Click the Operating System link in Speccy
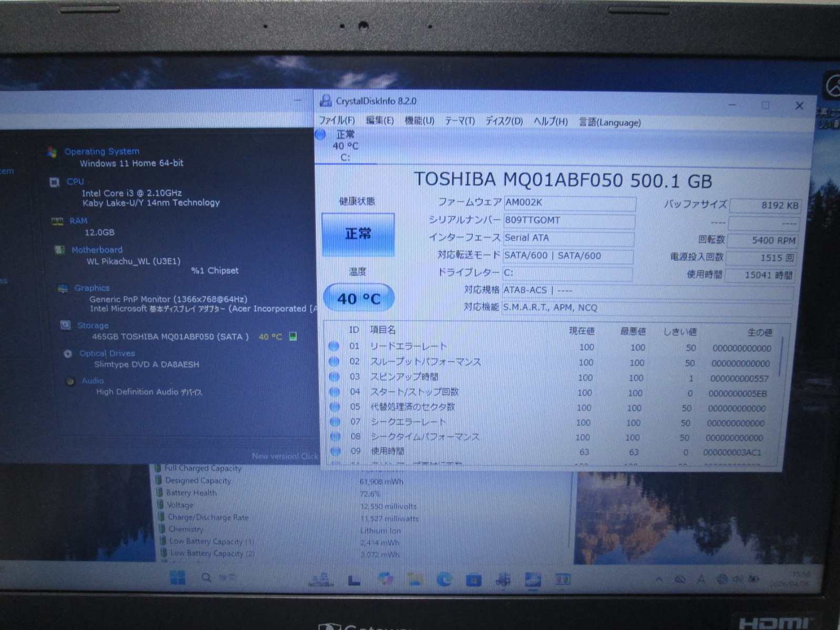The height and width of the screenshot is (630, 840). coord(102,152)
